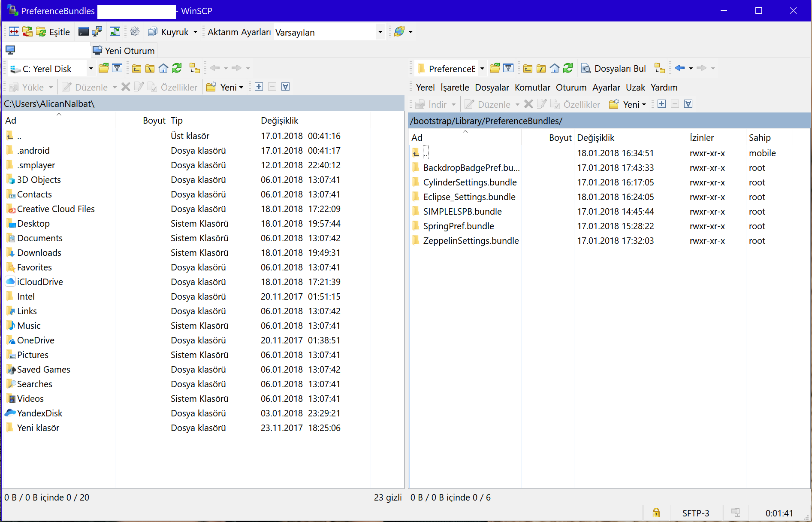Open the Komutlar menu
The image size is (812, 522).
pos(532,88)
